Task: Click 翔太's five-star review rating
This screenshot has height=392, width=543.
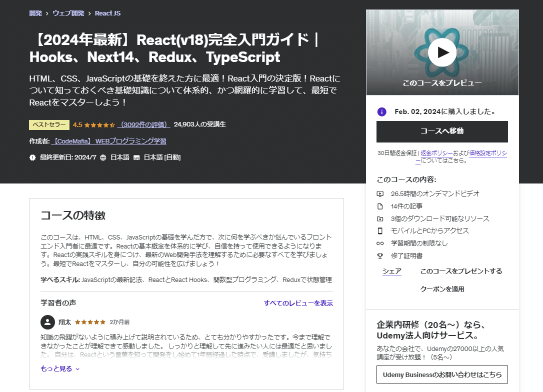Action: 90,322
